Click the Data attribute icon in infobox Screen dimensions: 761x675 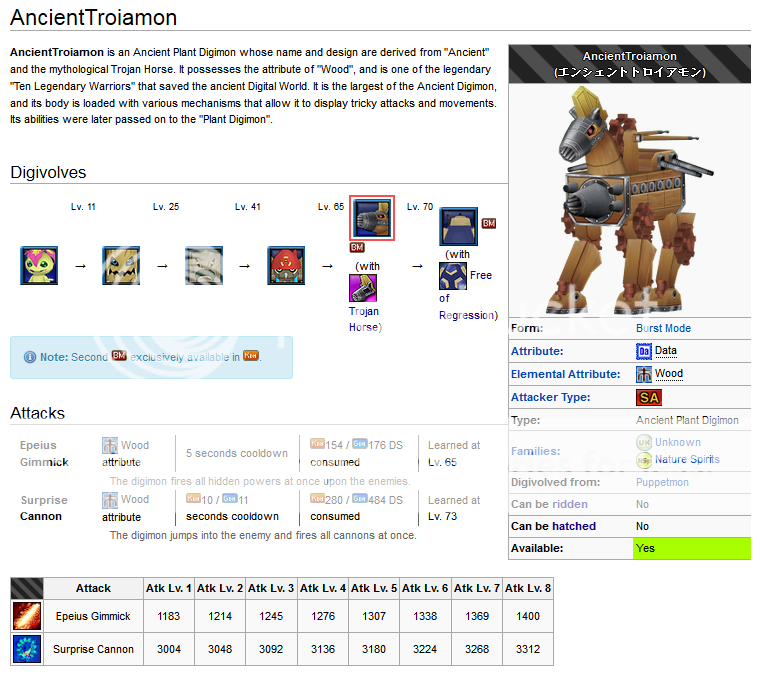click(x=643, y=351)
